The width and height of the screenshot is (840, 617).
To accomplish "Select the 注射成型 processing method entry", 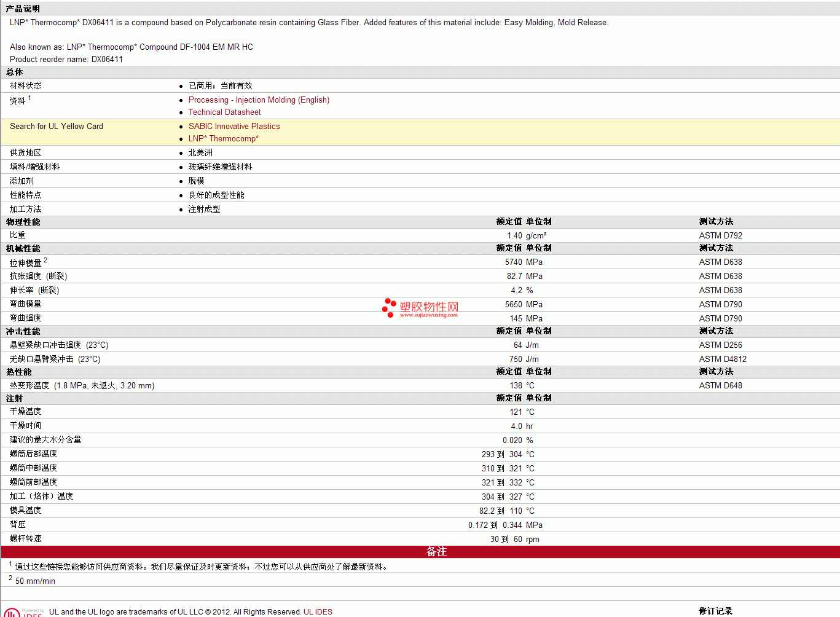I will (205, 210).
